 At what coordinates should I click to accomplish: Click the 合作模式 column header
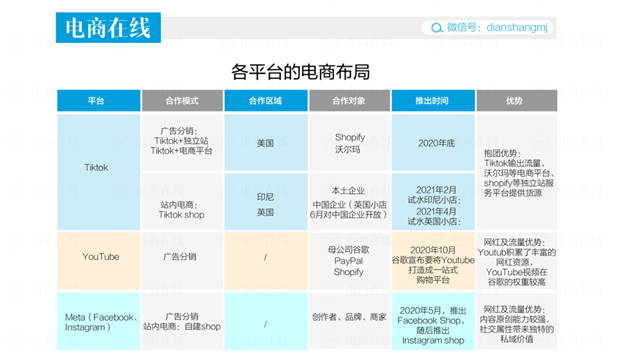point(182,101)
